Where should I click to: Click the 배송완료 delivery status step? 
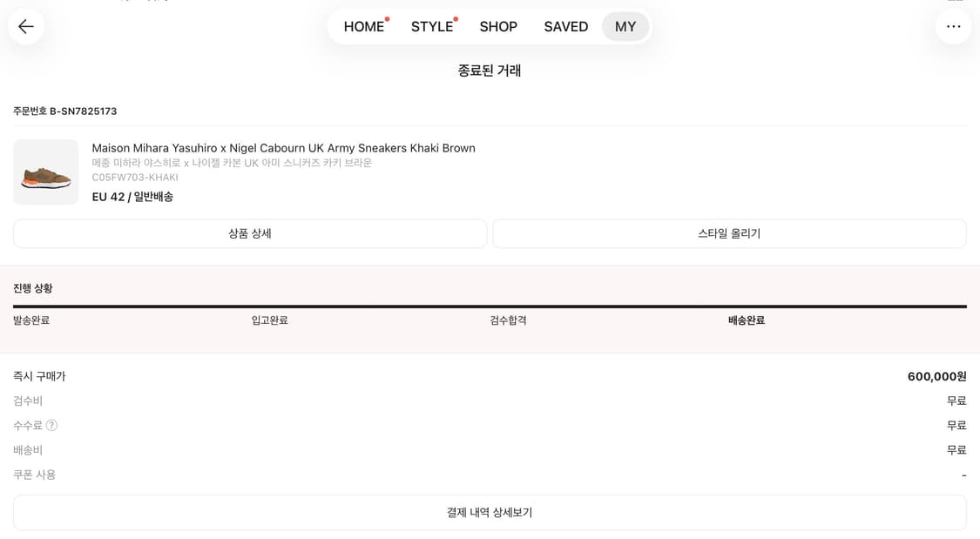745,320
